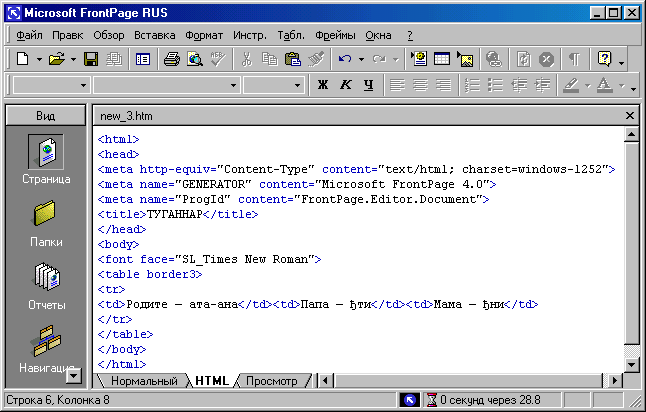This screenshot has height=412, width=646.
Task: Open the Redo history dropdown arrow
Action: click(396, 60)
